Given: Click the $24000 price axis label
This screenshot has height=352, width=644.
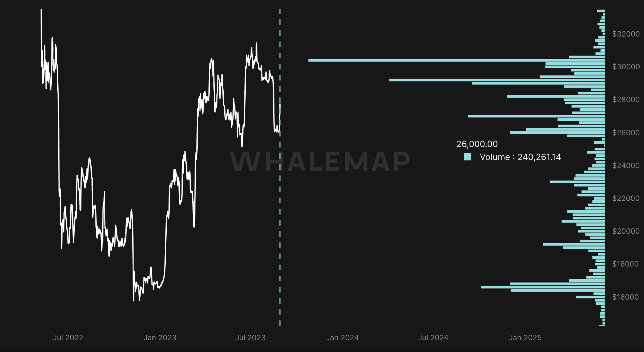Looking at the screenshot, I should [x=626, y=166].
